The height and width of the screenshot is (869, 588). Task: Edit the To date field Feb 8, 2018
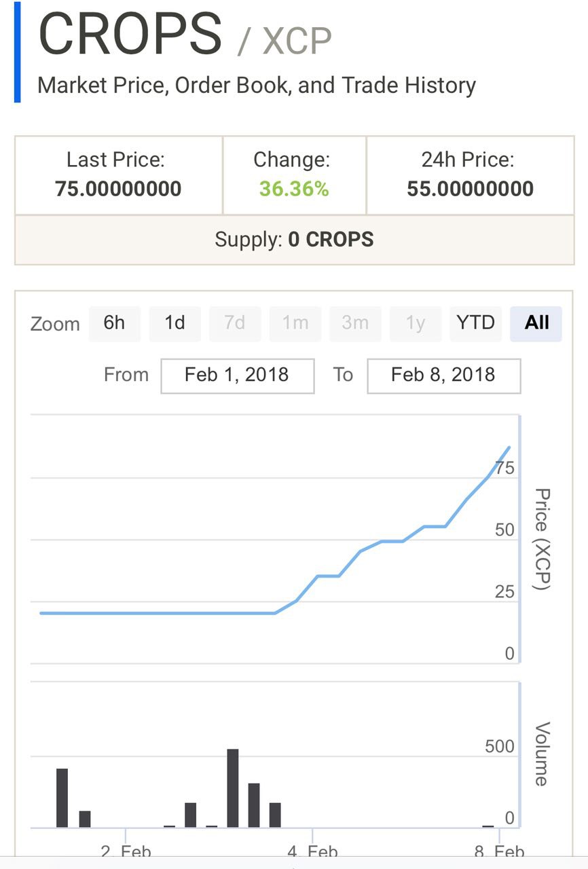coord(444,375)
